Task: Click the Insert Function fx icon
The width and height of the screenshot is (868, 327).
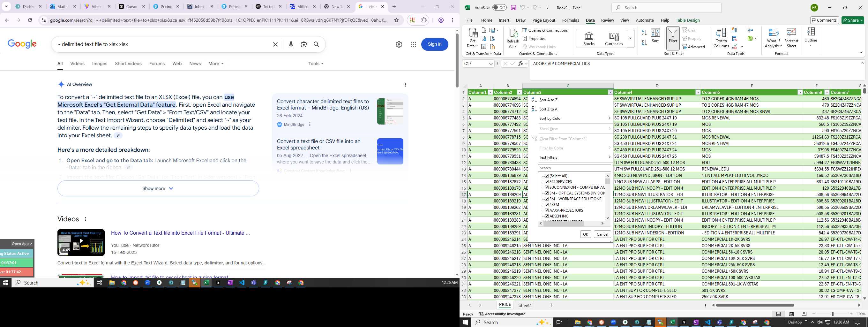Action: (x=520, y=64)
